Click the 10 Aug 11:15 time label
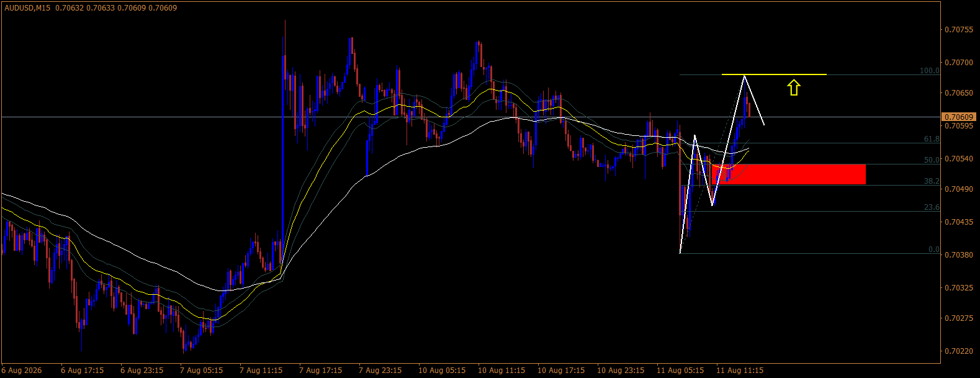The width and height of the screenshot is (980, 378). point(501,371)
